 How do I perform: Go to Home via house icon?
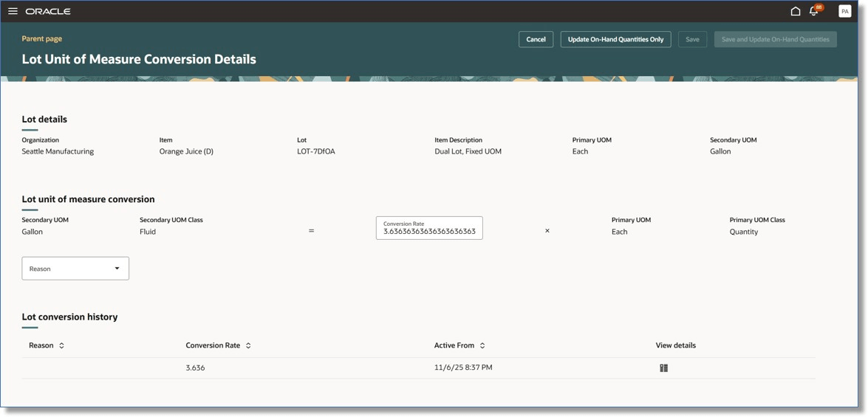click(796, 11)
